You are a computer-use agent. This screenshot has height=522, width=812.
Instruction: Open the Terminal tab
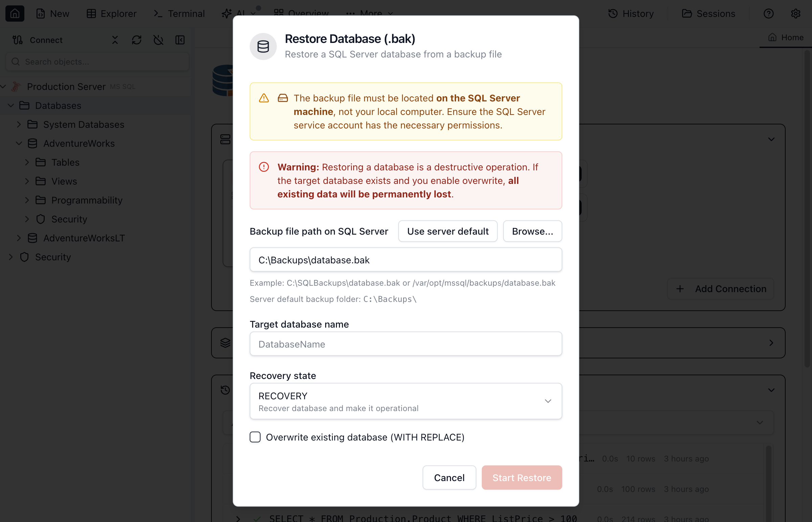coord(179,14)
